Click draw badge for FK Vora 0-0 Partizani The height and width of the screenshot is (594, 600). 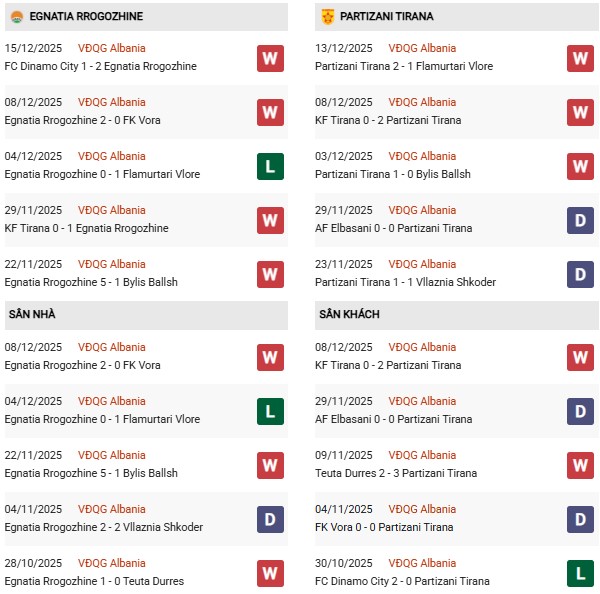pos(580,519)
